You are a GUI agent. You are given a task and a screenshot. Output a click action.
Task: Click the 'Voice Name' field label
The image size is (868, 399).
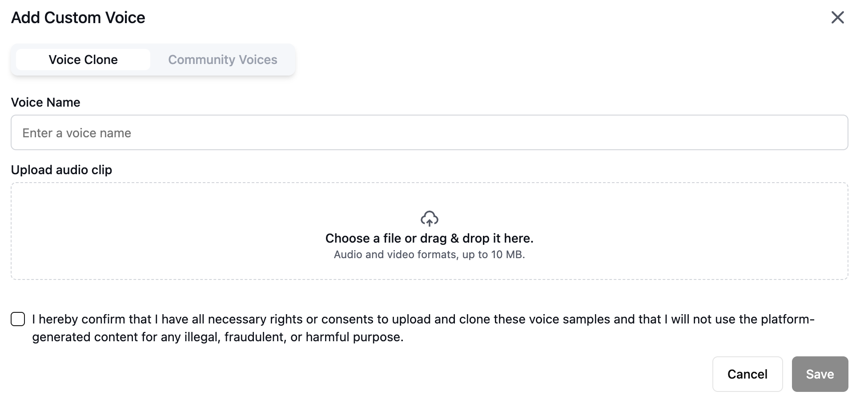click(x=46, y=102)
